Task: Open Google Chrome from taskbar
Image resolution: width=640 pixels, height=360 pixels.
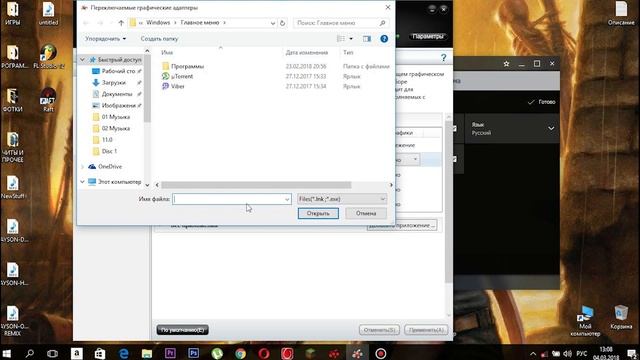Action: click(240, 353)
